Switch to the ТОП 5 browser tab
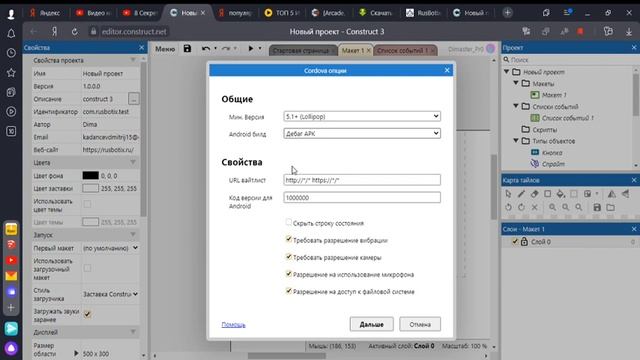 coord(282,13)
